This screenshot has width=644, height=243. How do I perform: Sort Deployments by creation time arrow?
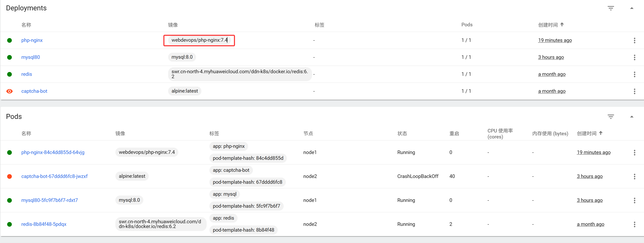(x=562, y=25)
